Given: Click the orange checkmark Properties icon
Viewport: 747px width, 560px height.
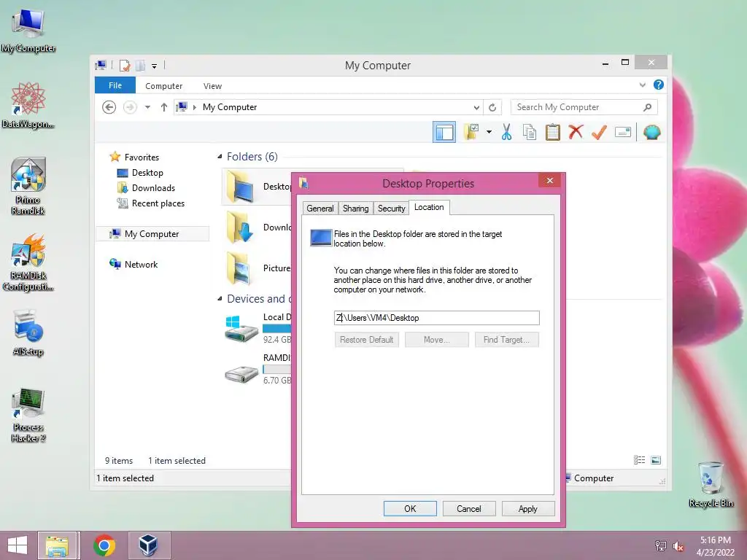Looking at the screenshot, I should pos(599,132).
